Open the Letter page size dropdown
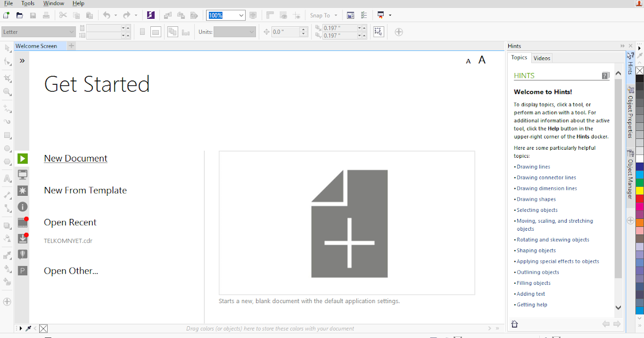644x338 pixels. (39, 32)
